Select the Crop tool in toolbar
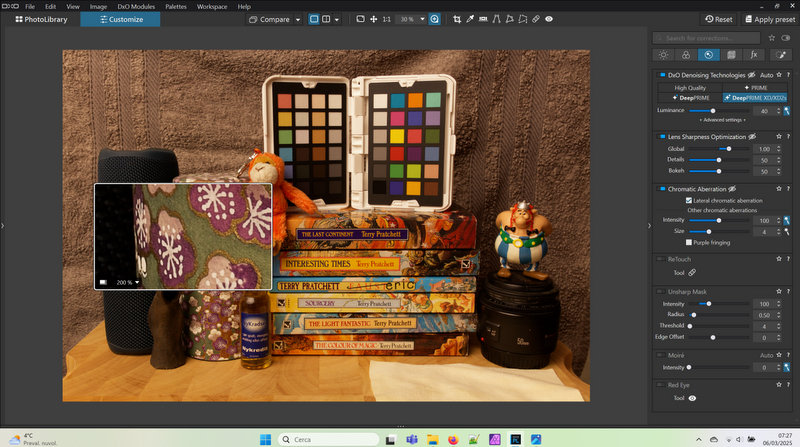This screenshot has height=447, width=800. (x=457, y=19)
